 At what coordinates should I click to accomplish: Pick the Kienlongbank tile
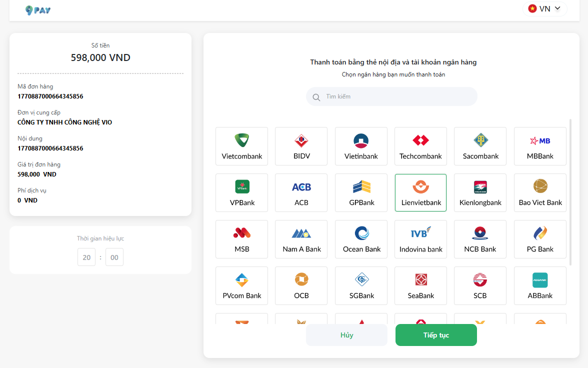coord(480,193)
